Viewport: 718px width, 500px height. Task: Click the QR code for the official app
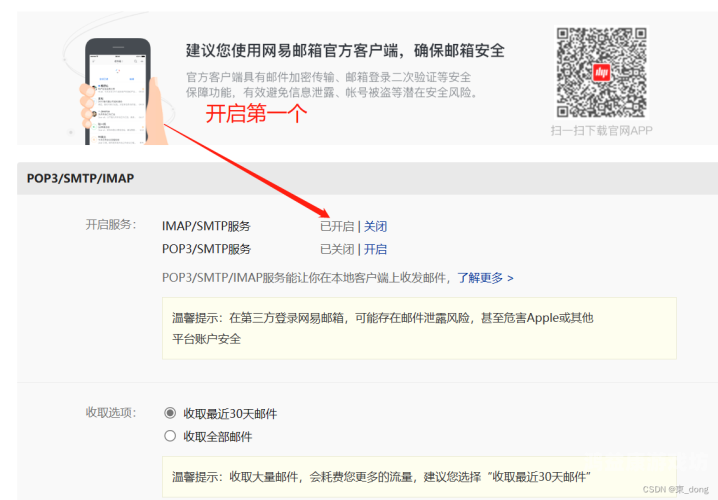601,72
